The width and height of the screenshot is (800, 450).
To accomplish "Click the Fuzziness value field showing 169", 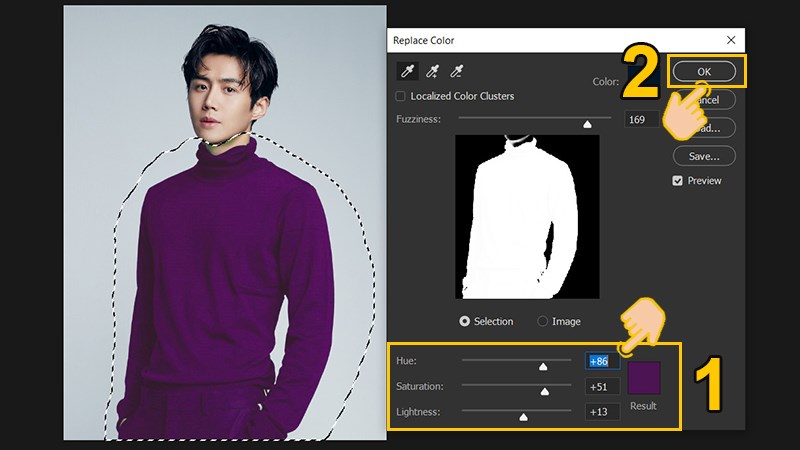I will [x=636, y=120].
